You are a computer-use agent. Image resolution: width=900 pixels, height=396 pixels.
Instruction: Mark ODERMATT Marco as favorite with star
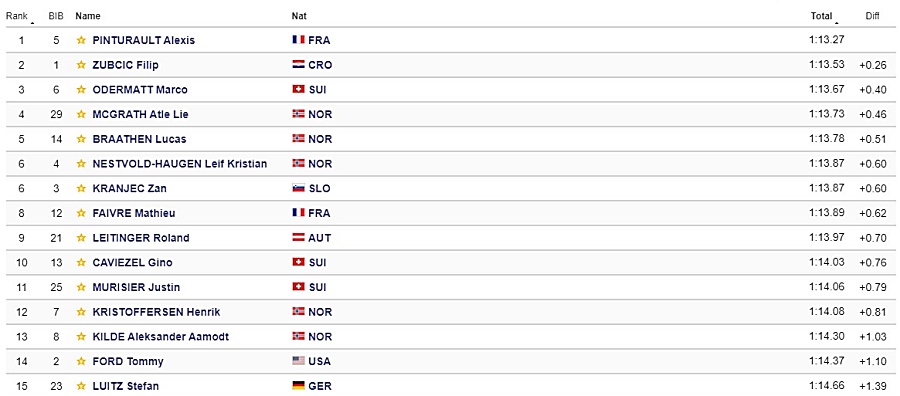[x=81, y=90]
